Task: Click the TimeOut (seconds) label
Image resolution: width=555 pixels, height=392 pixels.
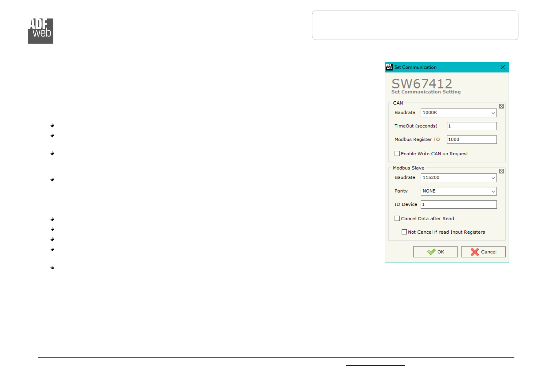Action: pos(416,126)
